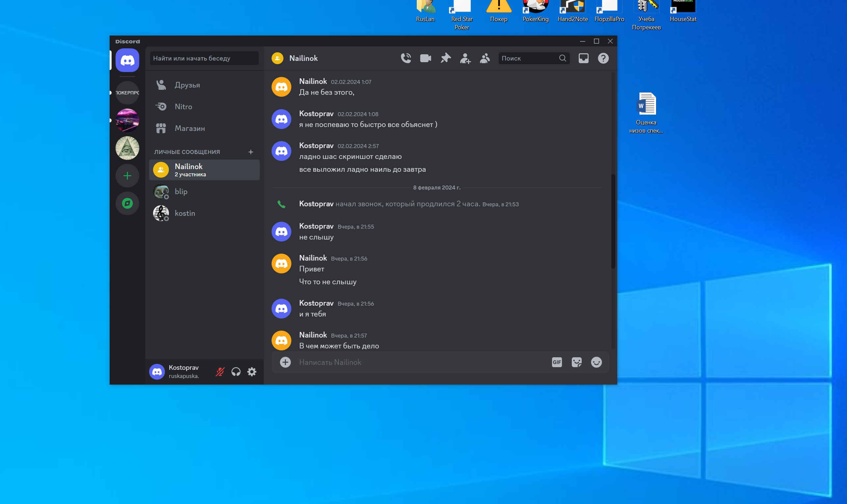847x504 pixels.
Task: Add friends to group DM icon
Action: click(x=465, y=59)
